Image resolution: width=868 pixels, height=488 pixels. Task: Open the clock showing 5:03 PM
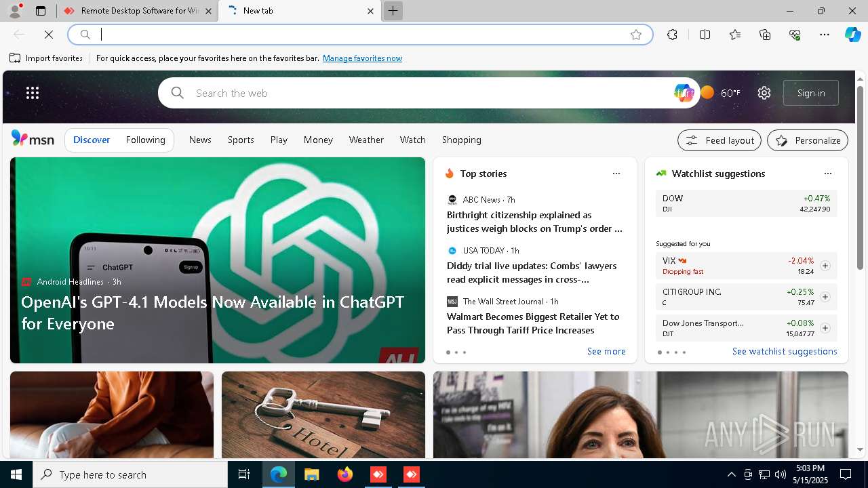tap(810, 474)
